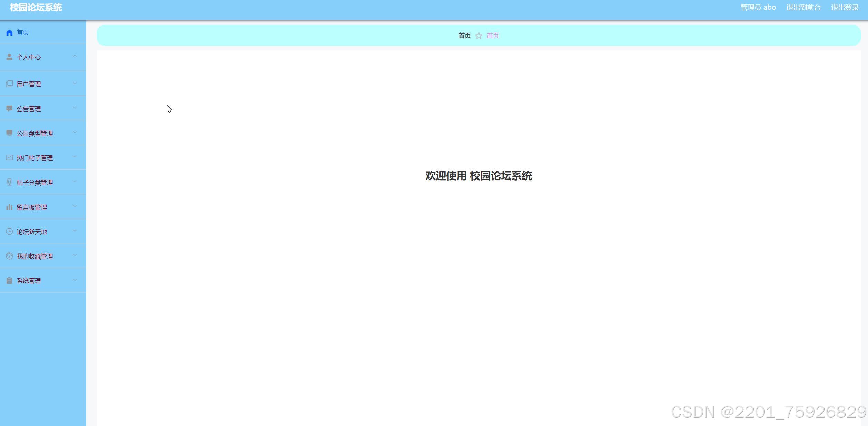Click the home icon in sidebar
Viewport: 868px width, 426px height.
click(9, 32)
